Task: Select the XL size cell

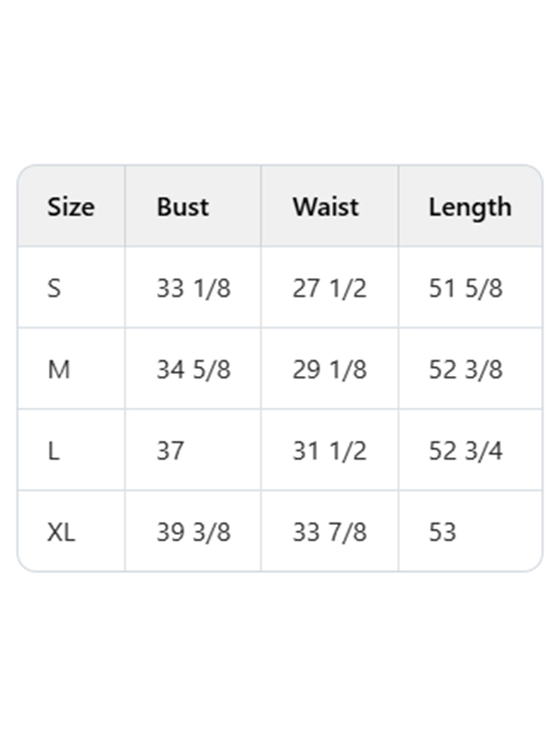Action: (61, 533)
